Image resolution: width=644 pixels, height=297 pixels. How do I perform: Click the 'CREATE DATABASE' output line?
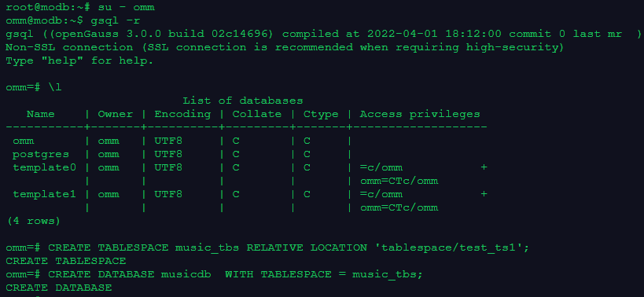tap(59, 288)
